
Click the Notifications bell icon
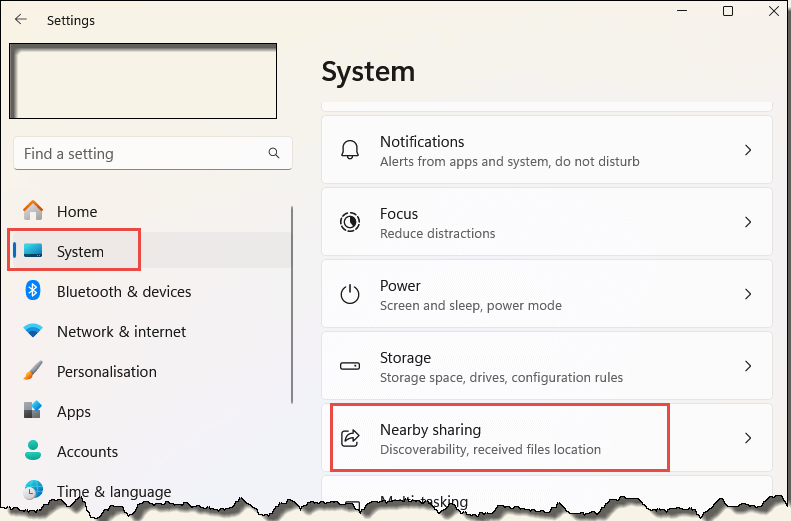coord(350,150)
